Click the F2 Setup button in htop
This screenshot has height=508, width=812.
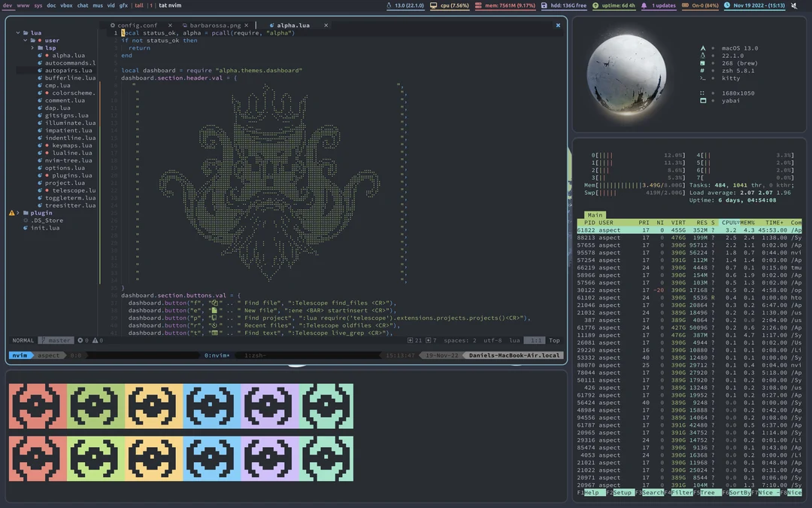620,493
